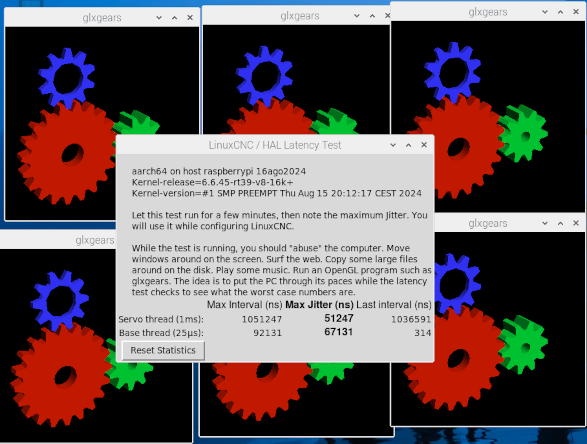Minimize the LinuxCNC / HAL Latency Test window

[x=393, y=145]
